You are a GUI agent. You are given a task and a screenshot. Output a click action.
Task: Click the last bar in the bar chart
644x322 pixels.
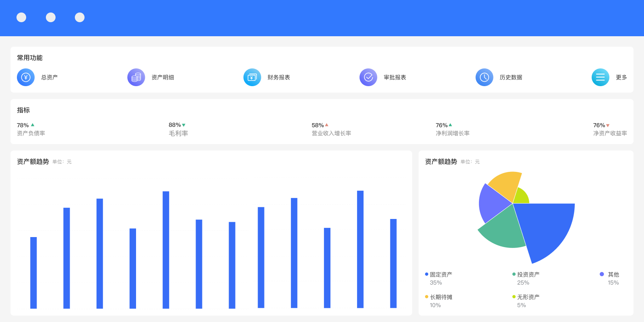tap(393, 264)
